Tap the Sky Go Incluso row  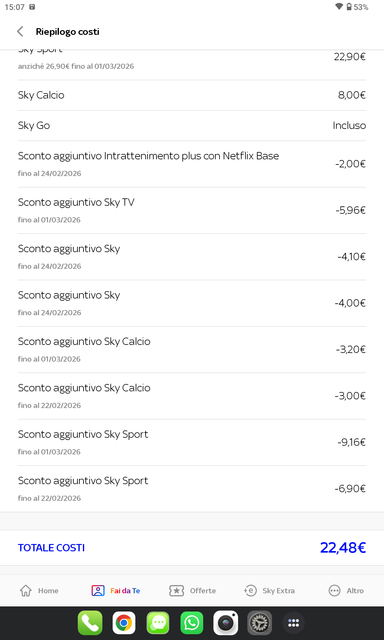[192, 125]
